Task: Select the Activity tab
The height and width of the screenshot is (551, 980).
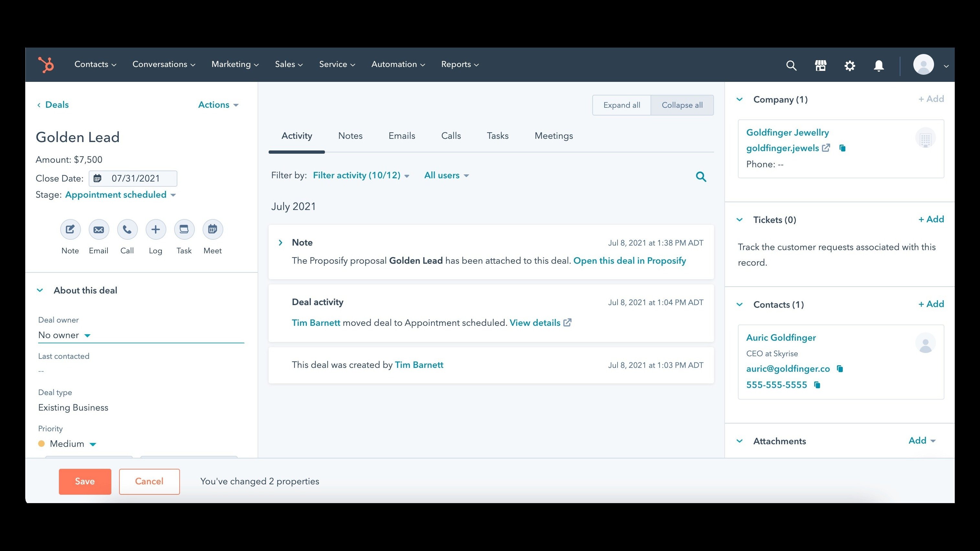Action: (297, 136)
